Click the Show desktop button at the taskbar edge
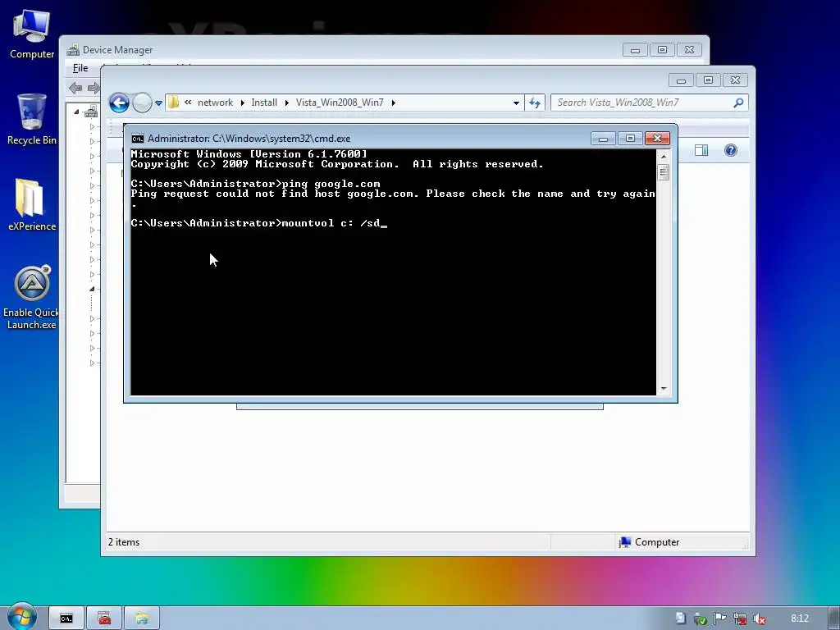Image resolution: width=840 pixels, height=630 pixels. (x=834, y=619)
